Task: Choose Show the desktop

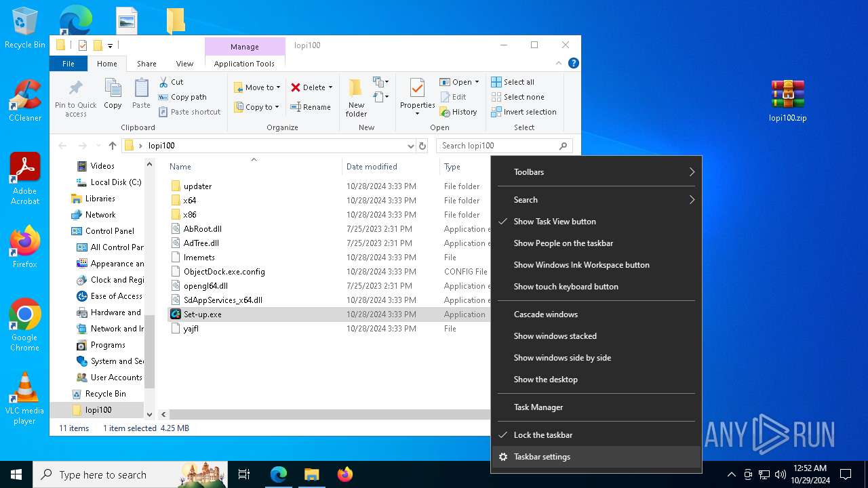Action: tap(597, 380)
